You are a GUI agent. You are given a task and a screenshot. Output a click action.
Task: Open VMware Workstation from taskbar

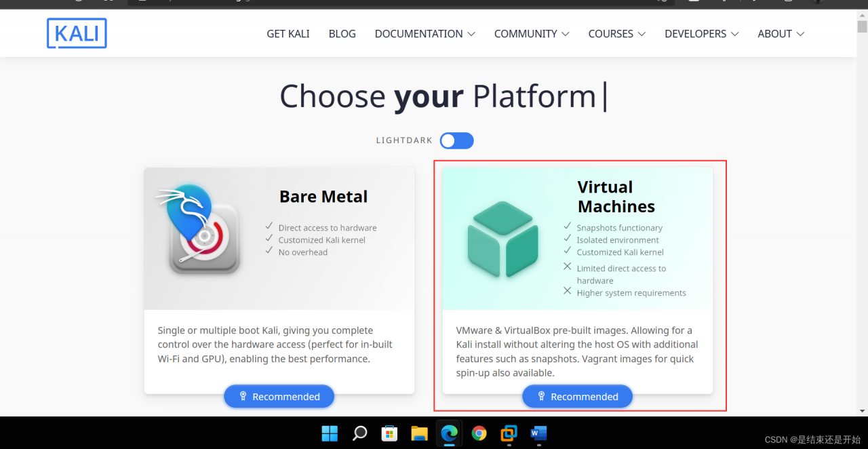(x=509, y=433)
